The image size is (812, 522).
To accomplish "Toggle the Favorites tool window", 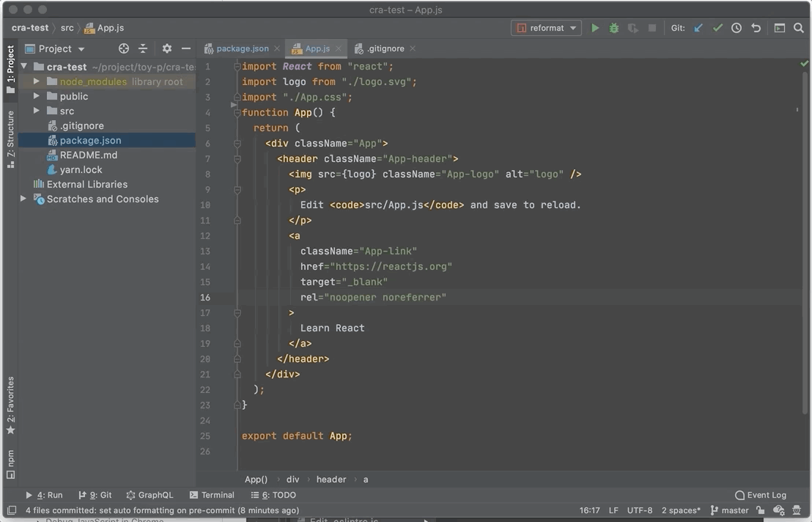I will coord(10,405).
